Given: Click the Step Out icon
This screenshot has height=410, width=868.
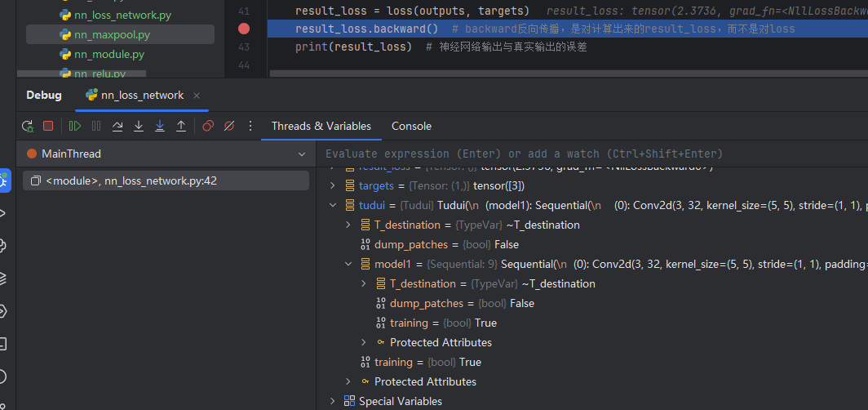Looking at the screenshot, I should 181,127.
